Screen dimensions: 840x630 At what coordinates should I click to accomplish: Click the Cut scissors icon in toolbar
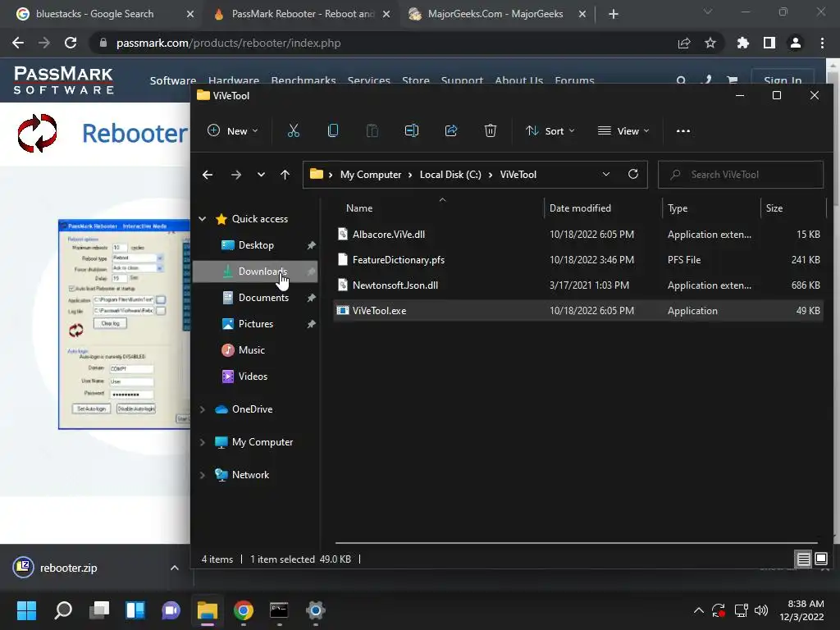pos(294,131)
